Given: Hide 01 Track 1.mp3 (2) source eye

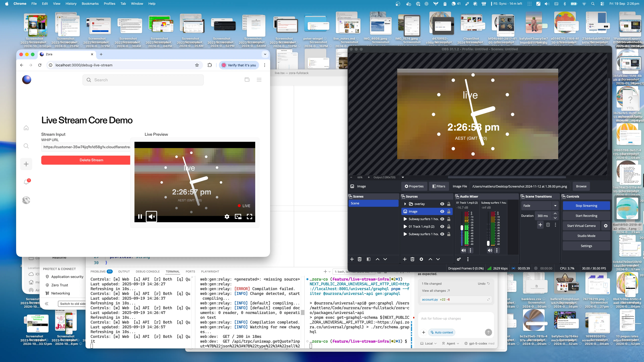Looking at the screenshot, I should pos(442,226).
